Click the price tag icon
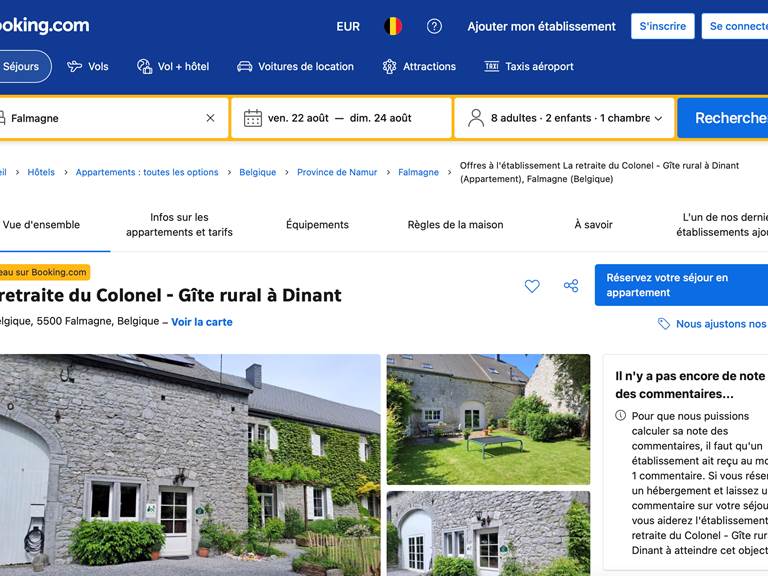768x576 pixels. tap(664, 324)
